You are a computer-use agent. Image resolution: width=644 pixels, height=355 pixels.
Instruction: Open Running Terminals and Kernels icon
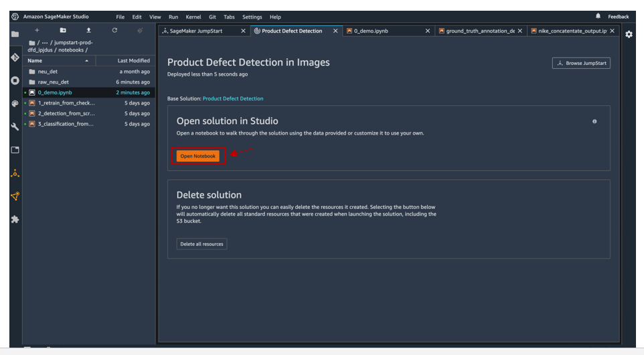click(x=15, y=80)
